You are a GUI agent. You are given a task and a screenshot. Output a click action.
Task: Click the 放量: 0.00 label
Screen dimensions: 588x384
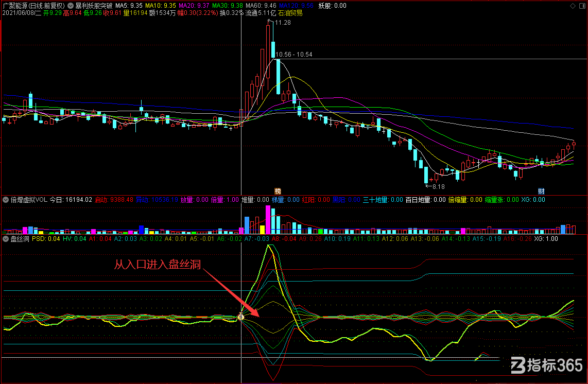click(194, 200)
